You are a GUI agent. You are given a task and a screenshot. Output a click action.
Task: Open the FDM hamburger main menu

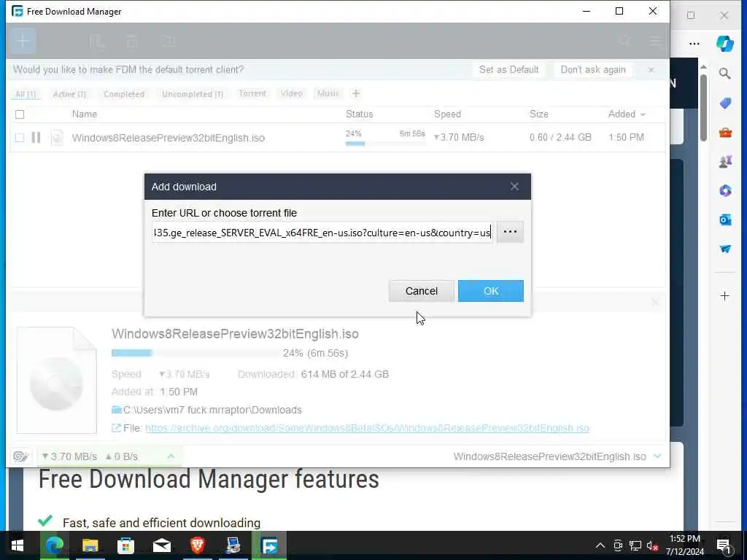click(x=656, y=42)
